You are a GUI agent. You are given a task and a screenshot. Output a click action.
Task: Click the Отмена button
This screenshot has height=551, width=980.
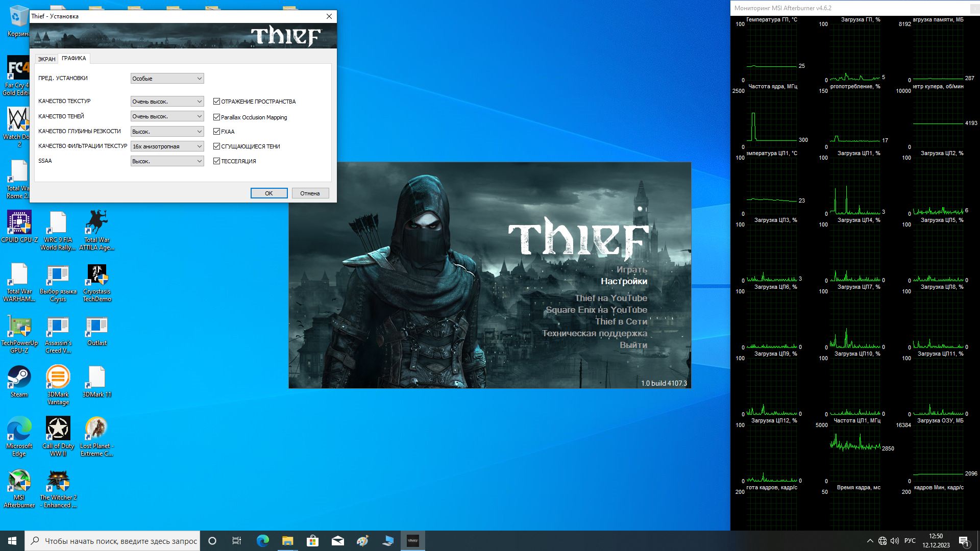click(310, 193)
